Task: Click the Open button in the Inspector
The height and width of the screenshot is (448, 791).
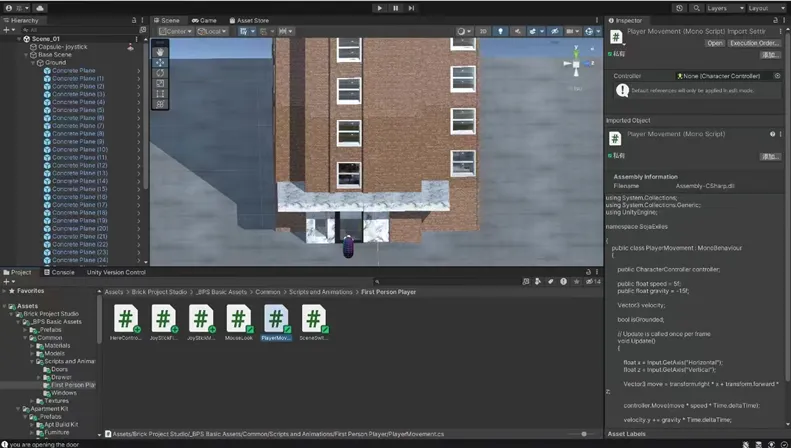Action: (714, 43)
